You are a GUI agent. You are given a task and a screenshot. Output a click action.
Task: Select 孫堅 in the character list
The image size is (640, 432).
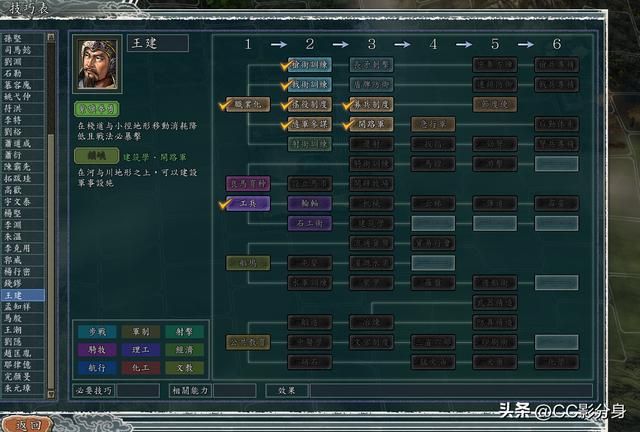coord(22,38)
